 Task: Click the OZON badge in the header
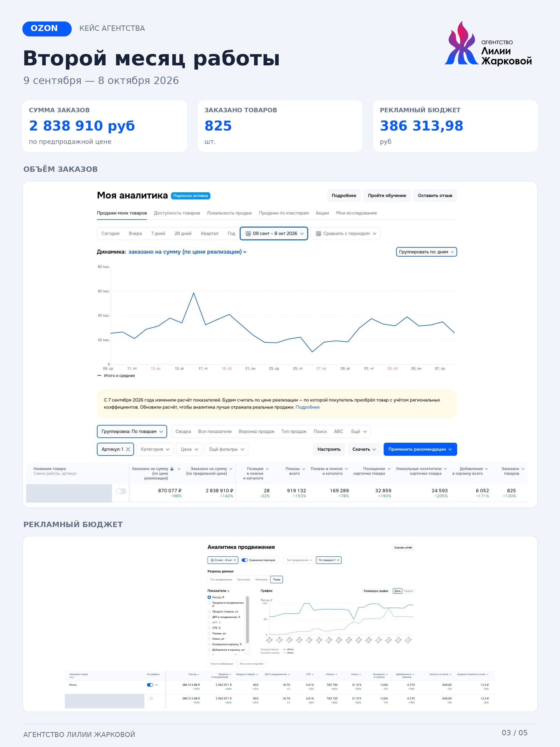[47, 29]
